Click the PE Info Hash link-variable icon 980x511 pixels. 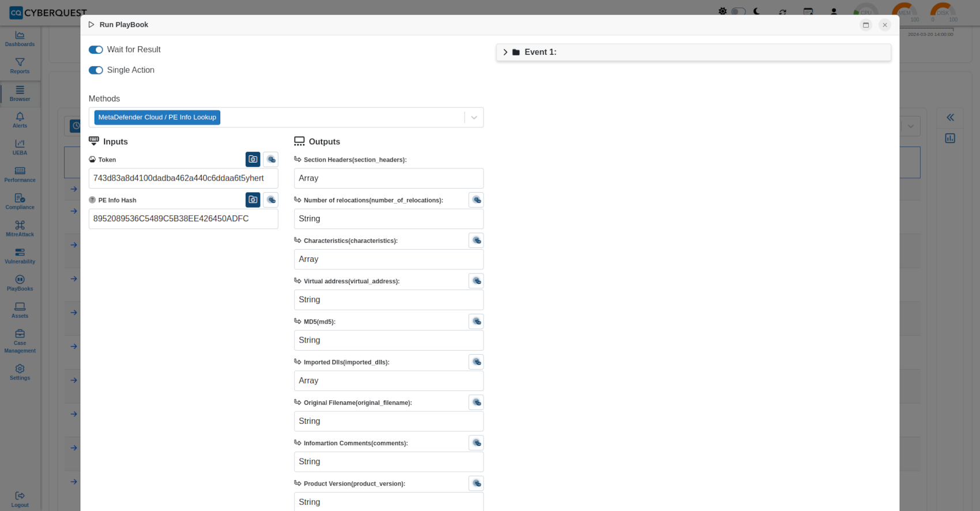click(x=271, y=200)
